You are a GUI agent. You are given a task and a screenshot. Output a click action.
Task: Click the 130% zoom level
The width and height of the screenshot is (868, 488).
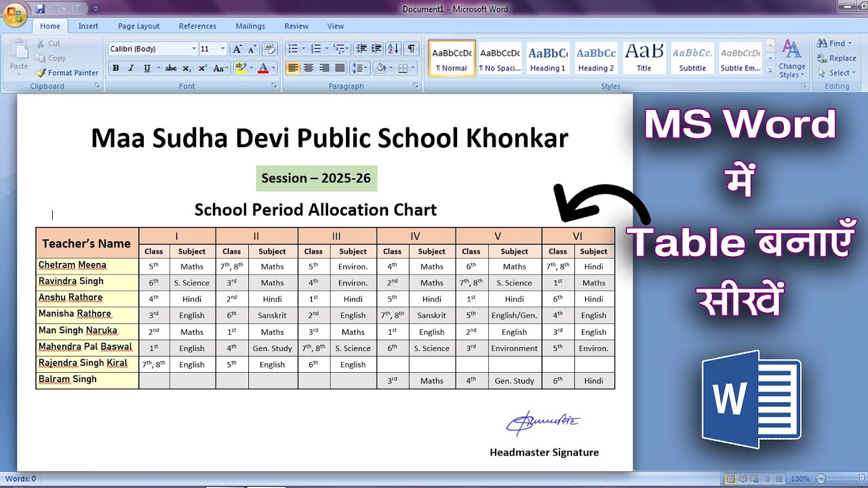pyautogui.click(x=800, y=479)
